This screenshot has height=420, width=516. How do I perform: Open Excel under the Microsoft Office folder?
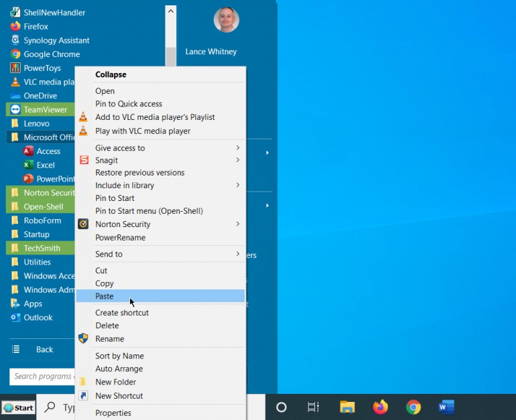(x=46, y=165)
